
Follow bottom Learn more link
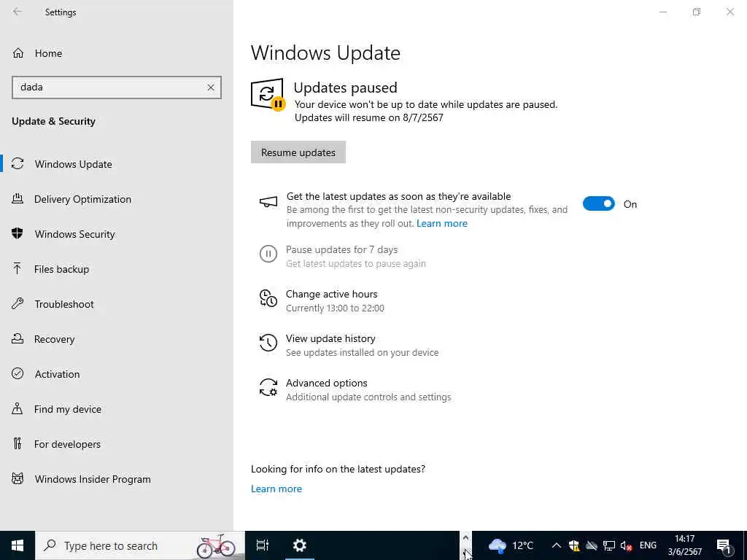click(x=276, y=489)
